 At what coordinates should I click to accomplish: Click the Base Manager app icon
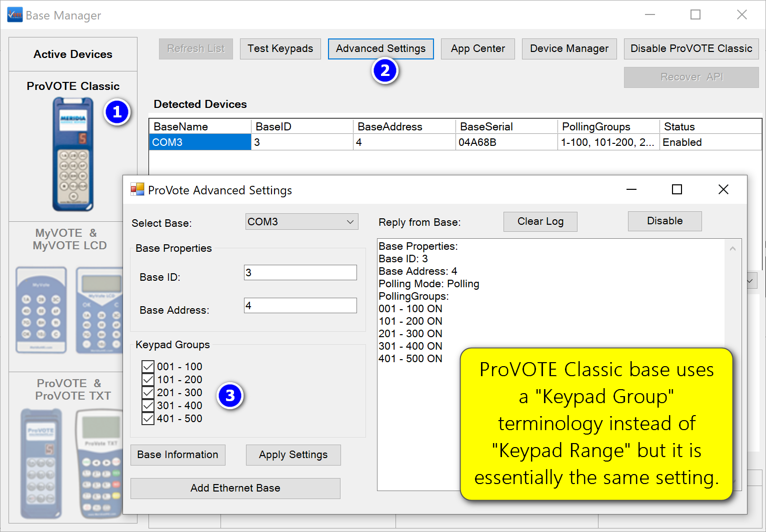coord(15,15)
